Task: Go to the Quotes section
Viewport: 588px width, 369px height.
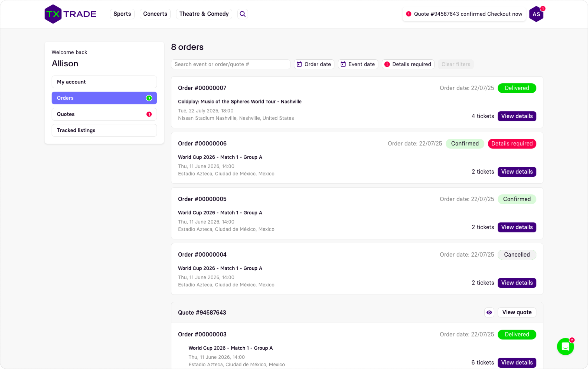Action: pos(104,114)
